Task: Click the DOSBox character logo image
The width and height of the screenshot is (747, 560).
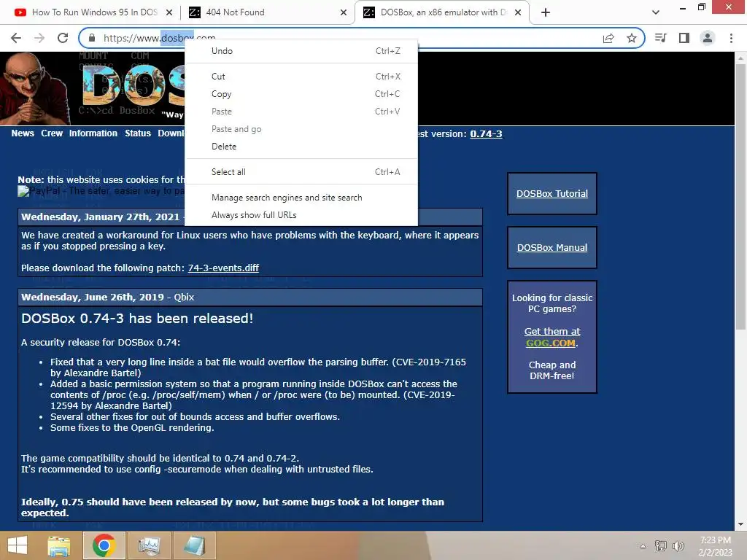Action: click(x=34, y=88)
